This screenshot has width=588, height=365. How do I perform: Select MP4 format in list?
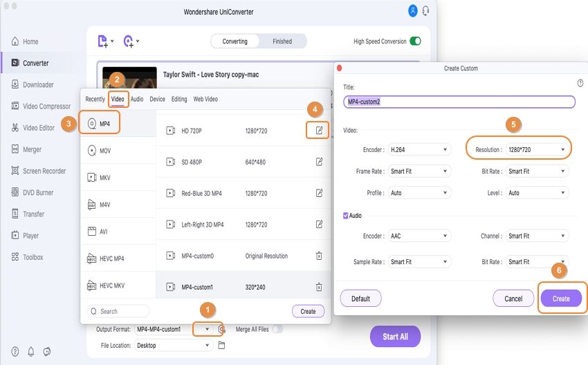pyautogui.click(x=118, y=124)
